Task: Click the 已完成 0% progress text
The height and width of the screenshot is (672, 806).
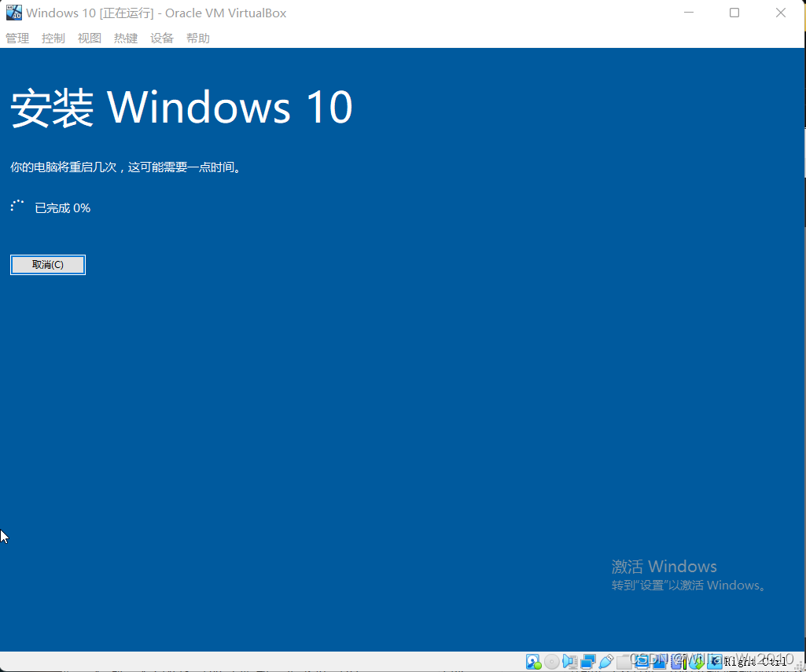Action: pyautogui.click(x=63, y=208)
